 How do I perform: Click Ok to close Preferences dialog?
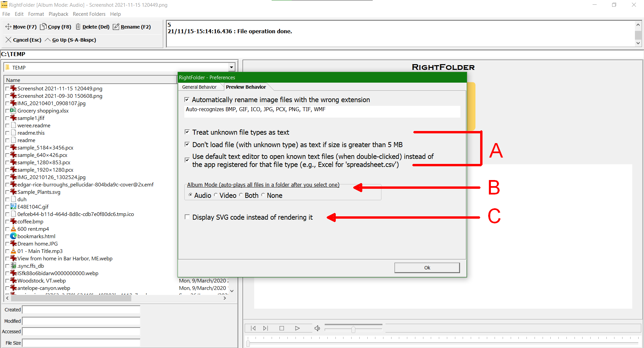[427, 268]
